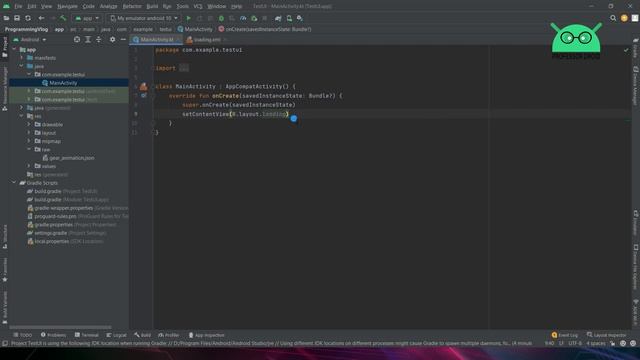Run the app with the green play icon
The height and width of the screenshot is (360, 640).
point(189,18)
